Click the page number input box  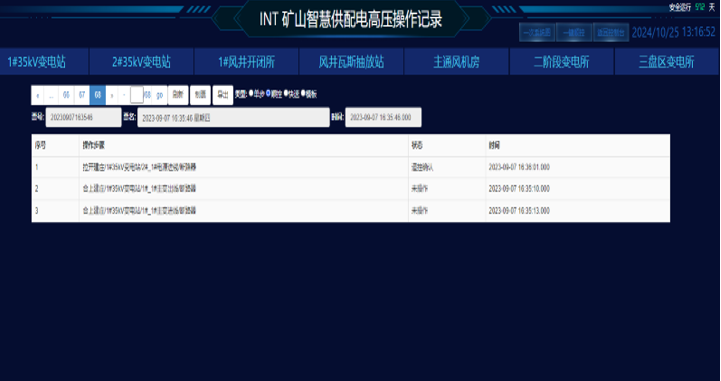coord(137,95)
